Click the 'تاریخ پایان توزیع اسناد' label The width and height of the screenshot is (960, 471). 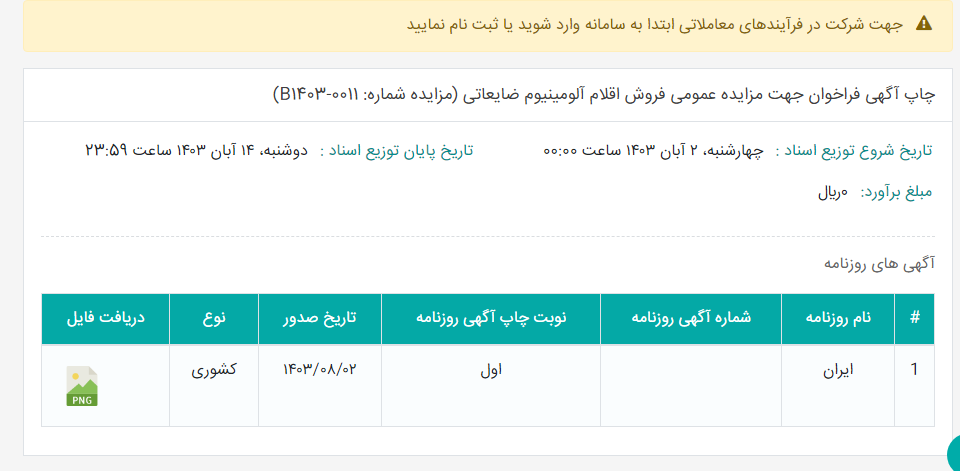397,151
